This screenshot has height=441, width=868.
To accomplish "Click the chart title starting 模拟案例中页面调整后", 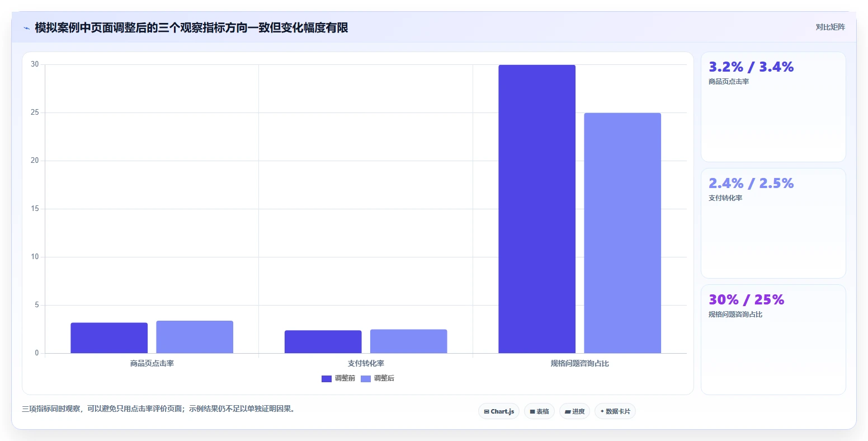I will 191,27.
